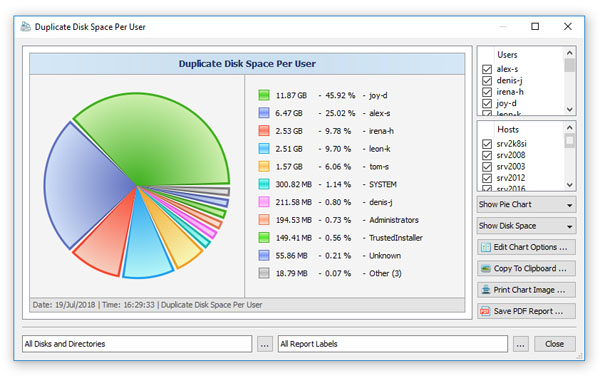
Task: Click the Print Chart Image printer icon
Action: 486,290
